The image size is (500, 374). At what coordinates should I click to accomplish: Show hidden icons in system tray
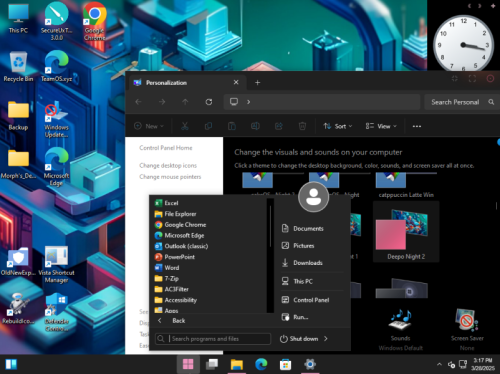click(x=439, y=364)
